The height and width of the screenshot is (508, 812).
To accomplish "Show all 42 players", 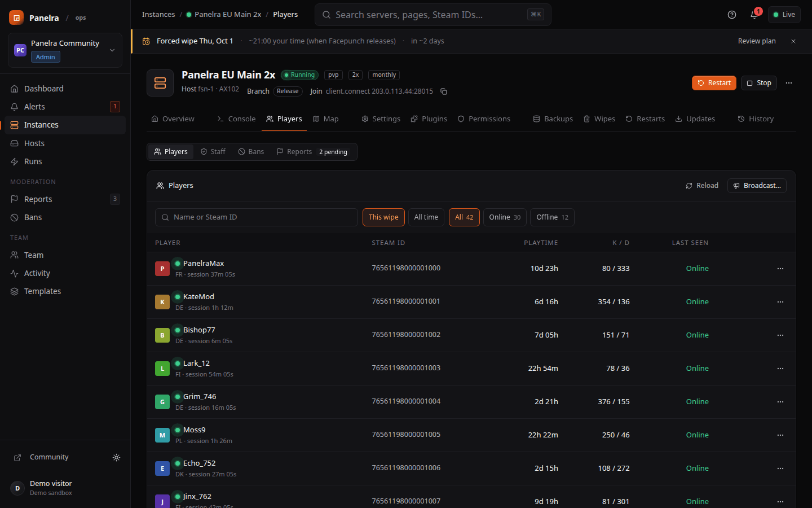I will tap(464, 217).
